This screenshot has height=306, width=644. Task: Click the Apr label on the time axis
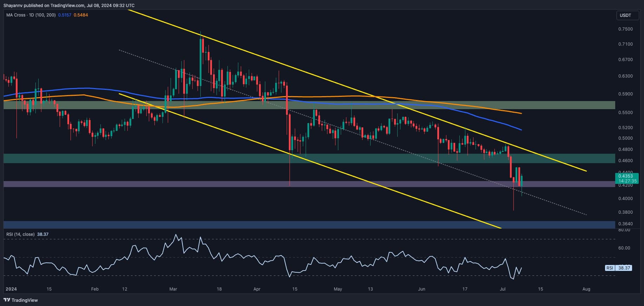257,289
